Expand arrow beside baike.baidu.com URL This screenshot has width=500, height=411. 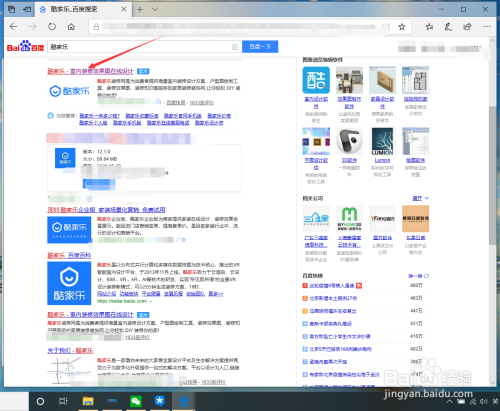point(151,301)
